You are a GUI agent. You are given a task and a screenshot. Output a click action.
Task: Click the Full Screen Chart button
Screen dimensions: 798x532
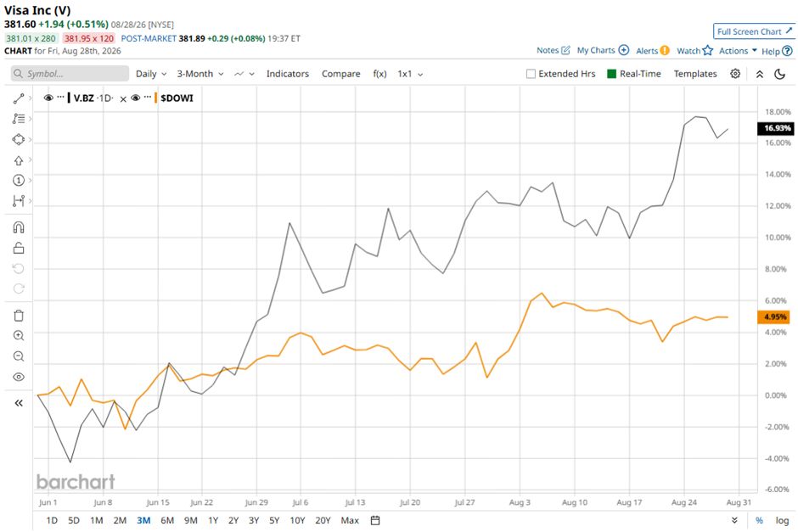[754, 31]
